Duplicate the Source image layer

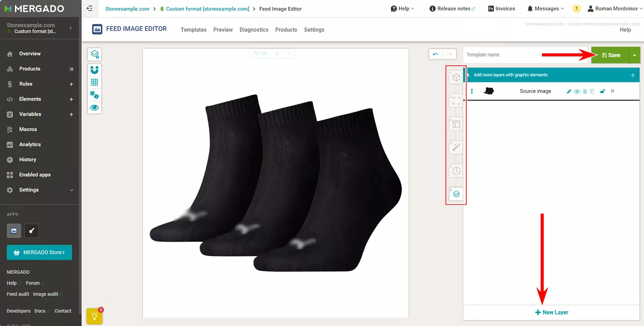tap(592, 92)
